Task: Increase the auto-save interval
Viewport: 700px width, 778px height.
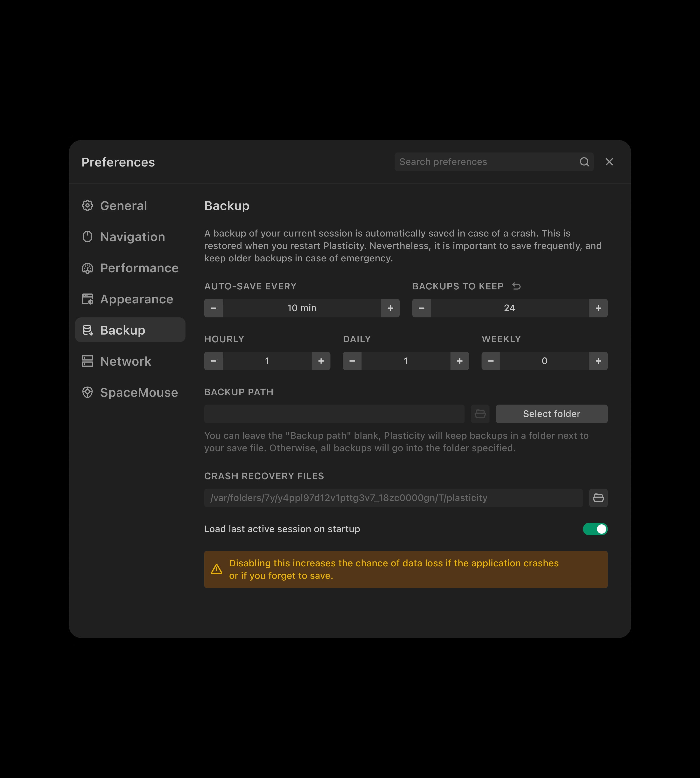Action: pos(390,308)
